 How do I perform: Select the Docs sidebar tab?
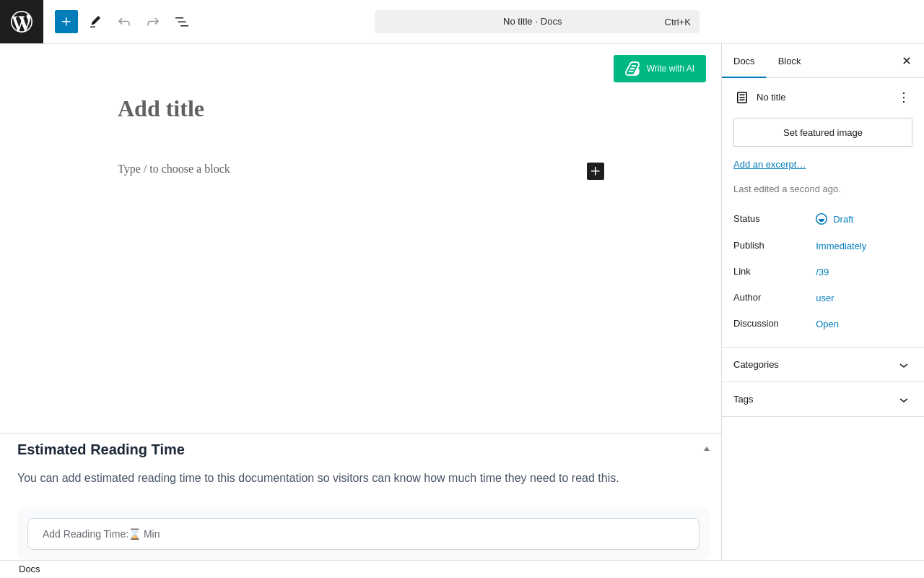[x=744, y=61]
